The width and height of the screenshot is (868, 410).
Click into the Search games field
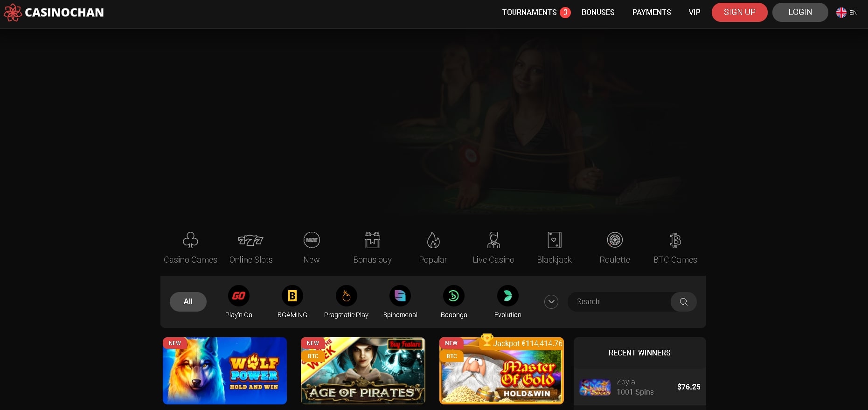[x=619, y=302]
